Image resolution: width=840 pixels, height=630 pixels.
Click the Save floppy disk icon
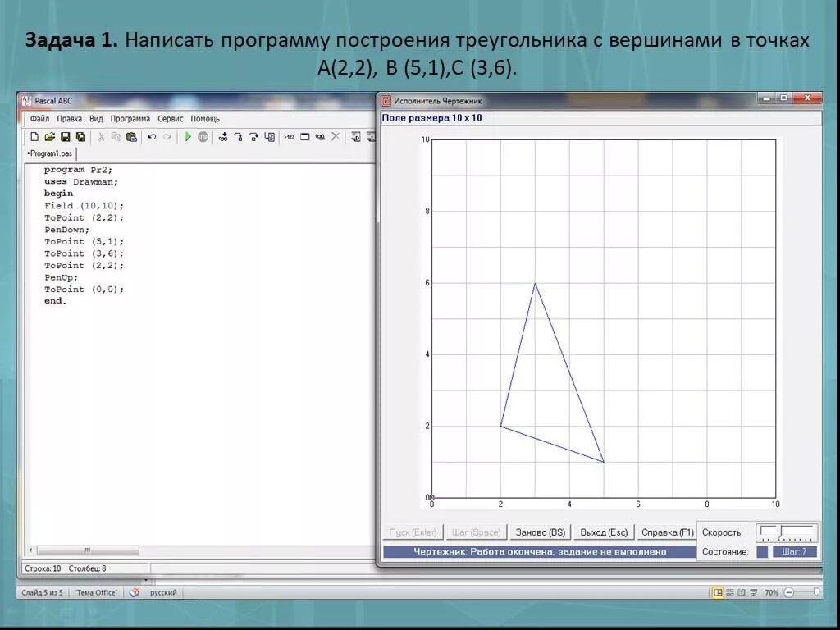(66, 137)
